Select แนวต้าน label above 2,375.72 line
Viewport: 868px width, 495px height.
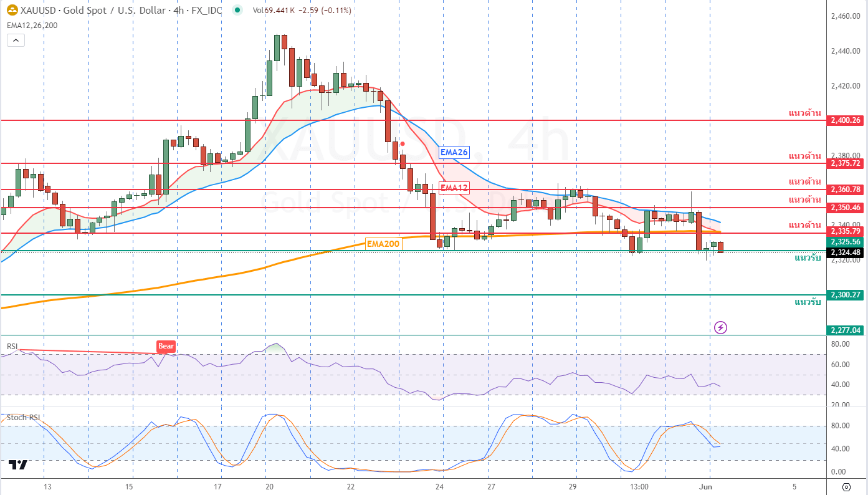point(804,156)
